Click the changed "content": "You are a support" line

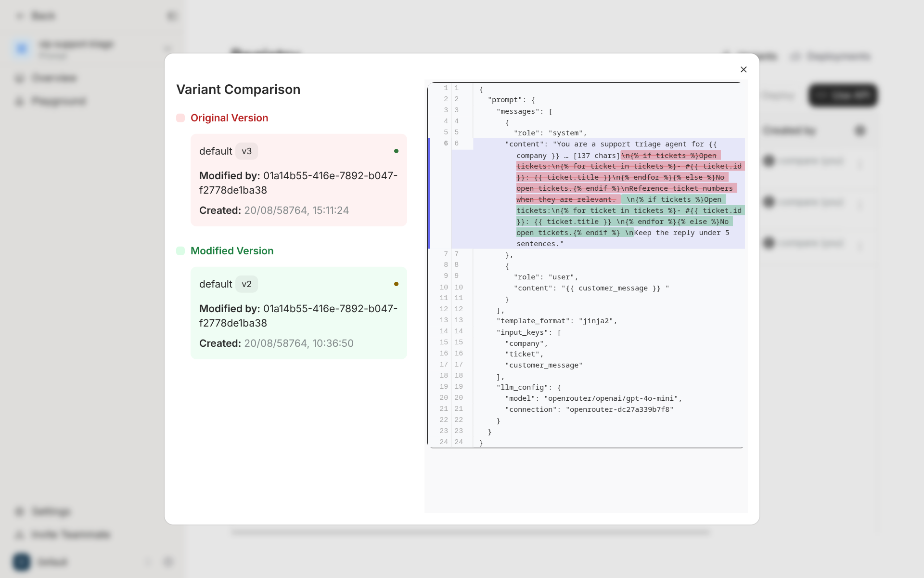coord(611,144)
